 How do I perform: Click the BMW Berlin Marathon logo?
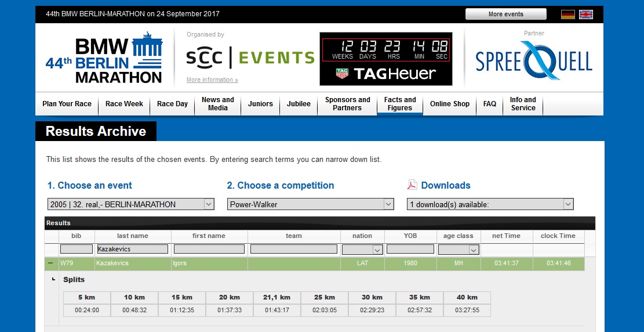click(x=104, y=57)
